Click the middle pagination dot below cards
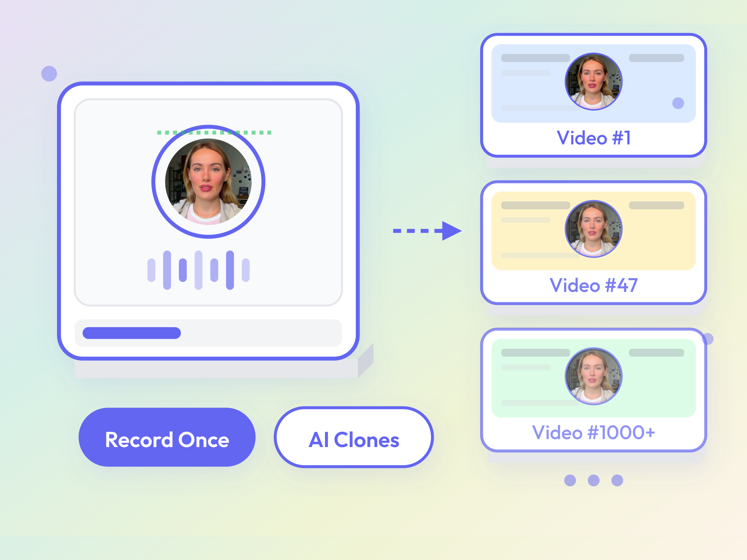This screenshot has width=747, height=560. (593, 480)
